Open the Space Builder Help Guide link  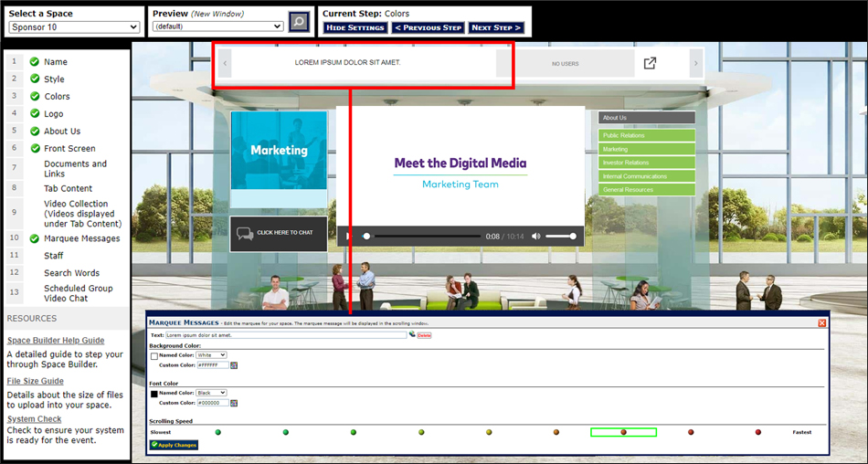56,341
